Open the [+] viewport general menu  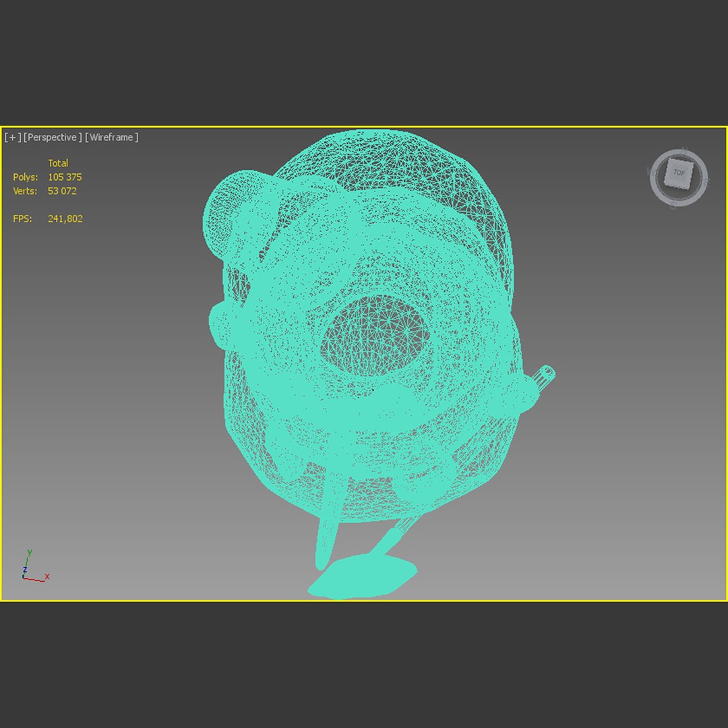[13, 138]
